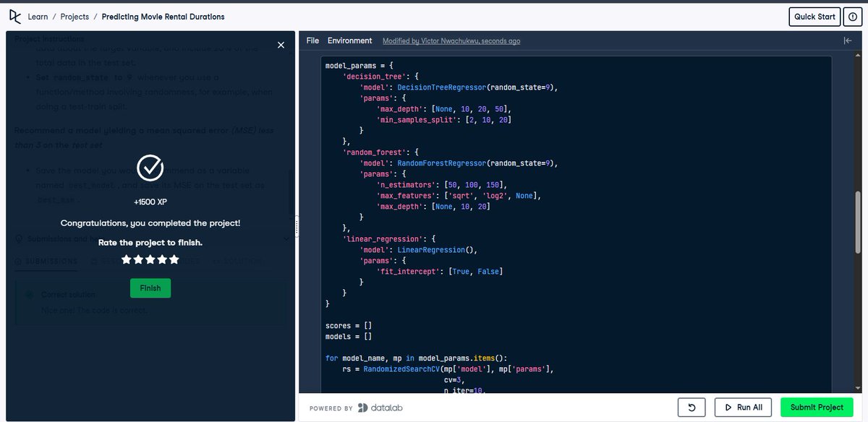868x422 pixels.
Task: Rate the project five stars
Action: [173, 259]
